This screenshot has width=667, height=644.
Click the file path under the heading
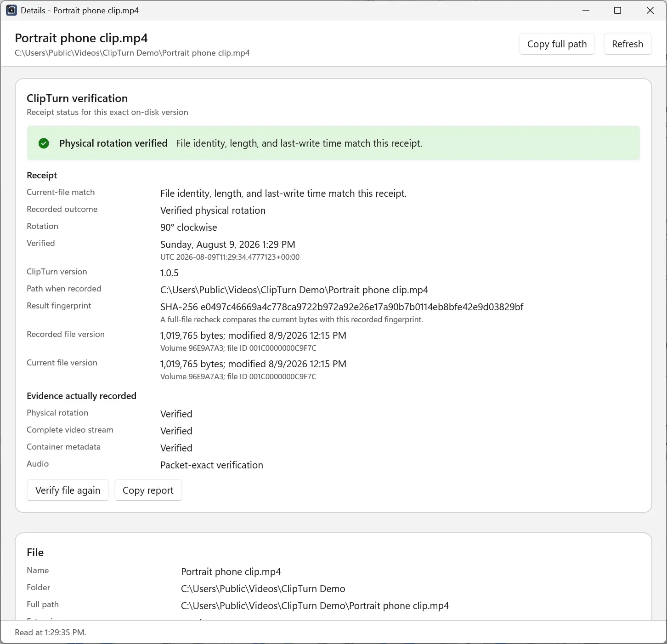coord(132,53)
